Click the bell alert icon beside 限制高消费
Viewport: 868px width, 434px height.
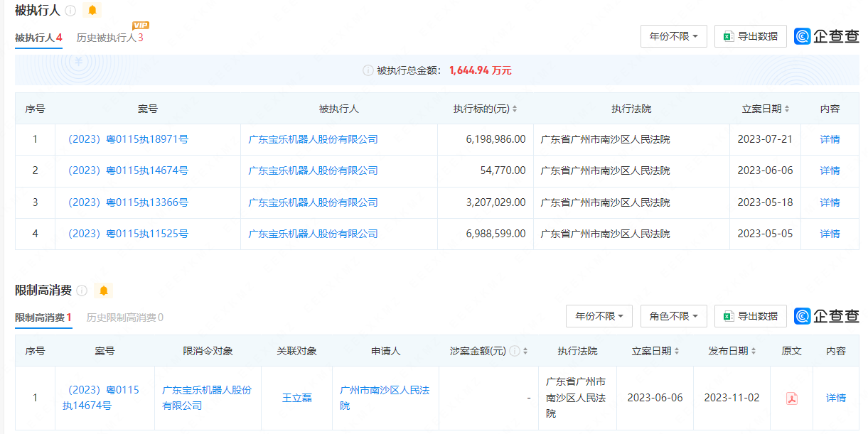[x=104, y=291]
